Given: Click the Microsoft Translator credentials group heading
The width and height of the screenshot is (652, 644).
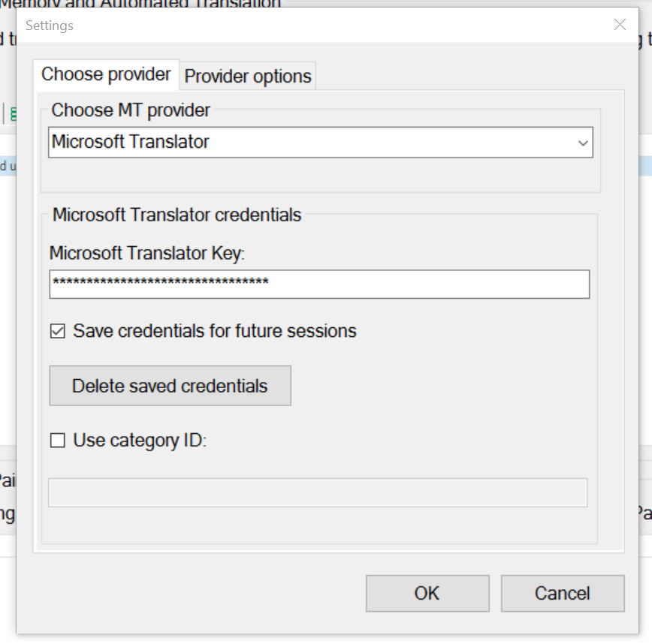Looking at the screenshot, I should tap(177, 215).
